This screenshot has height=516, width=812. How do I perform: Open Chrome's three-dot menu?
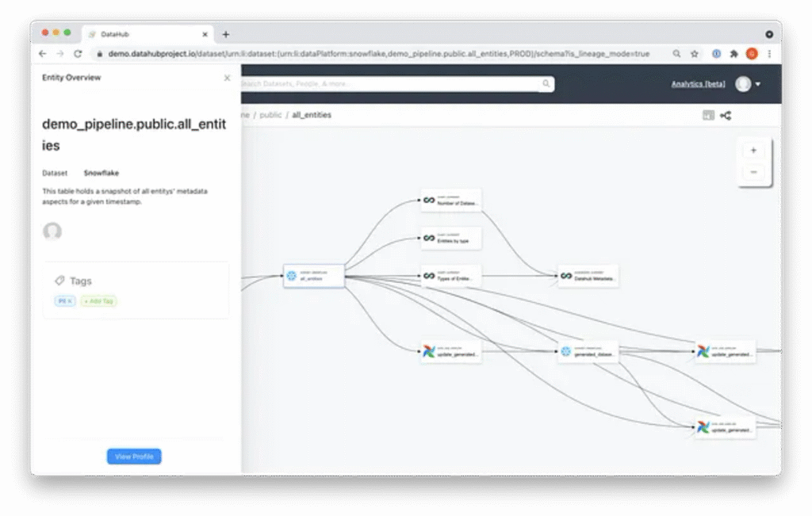tap(768, 54)
